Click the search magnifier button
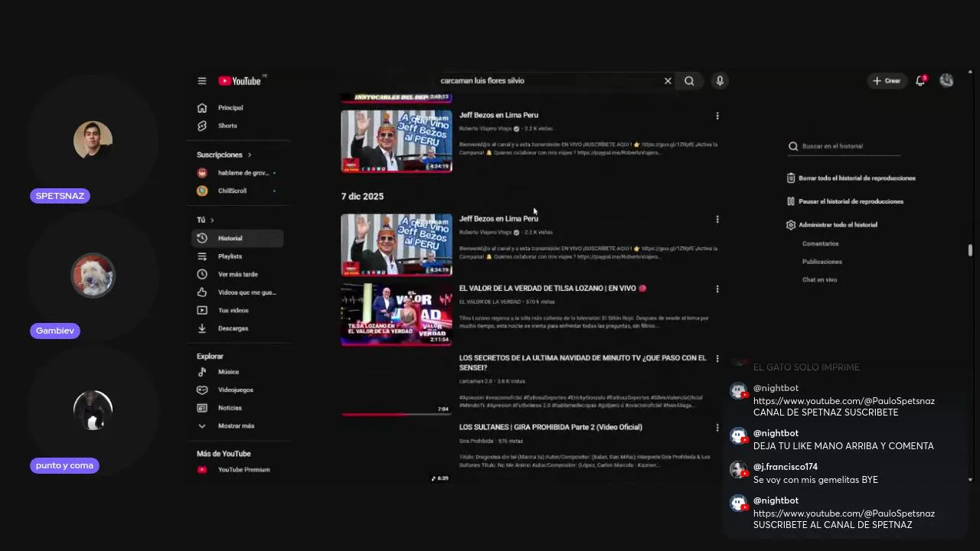This screenshot has width=980, height=551. (x=689, y=81)
